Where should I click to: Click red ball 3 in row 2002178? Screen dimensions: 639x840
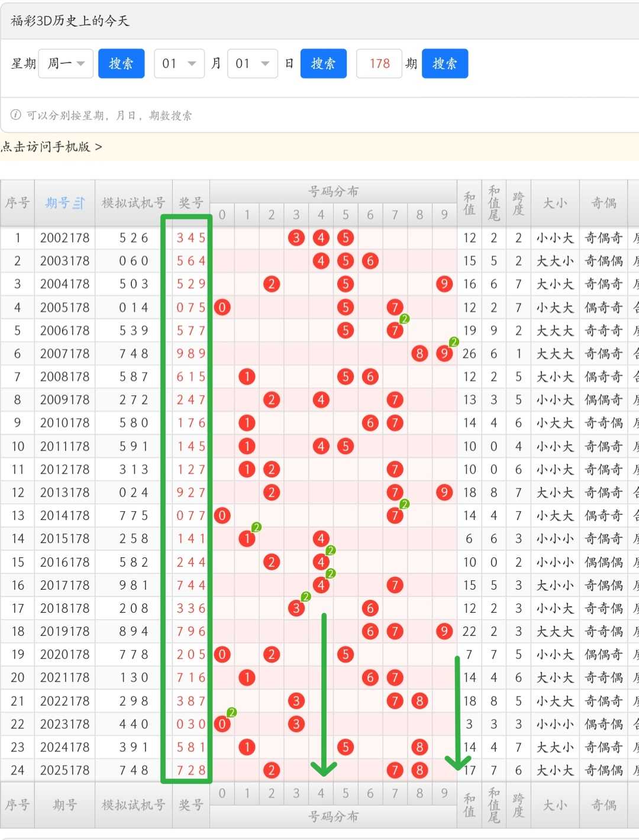pyautogui.click(x=296, y=238)
